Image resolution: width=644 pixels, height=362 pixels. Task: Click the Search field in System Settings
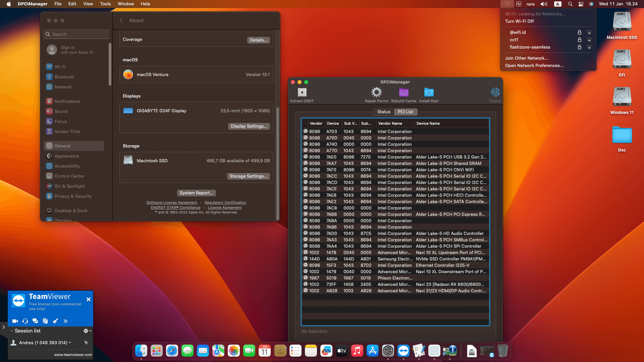pyautogui.click(x=76, y=34)
